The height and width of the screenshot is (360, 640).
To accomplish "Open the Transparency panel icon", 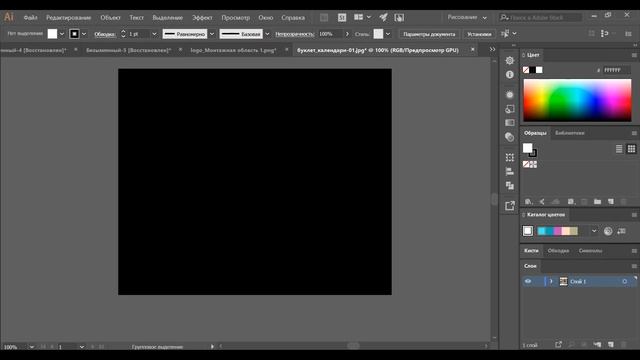I will pos(509,137).
